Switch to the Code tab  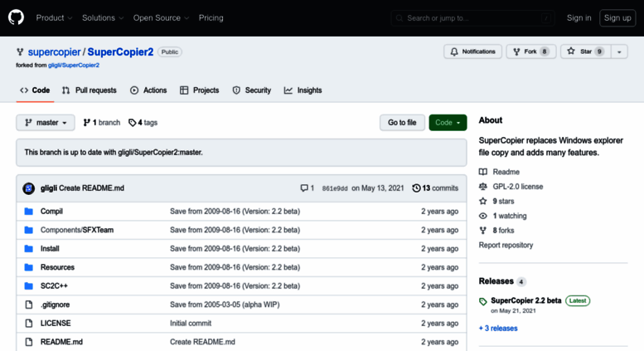(35, 90)
